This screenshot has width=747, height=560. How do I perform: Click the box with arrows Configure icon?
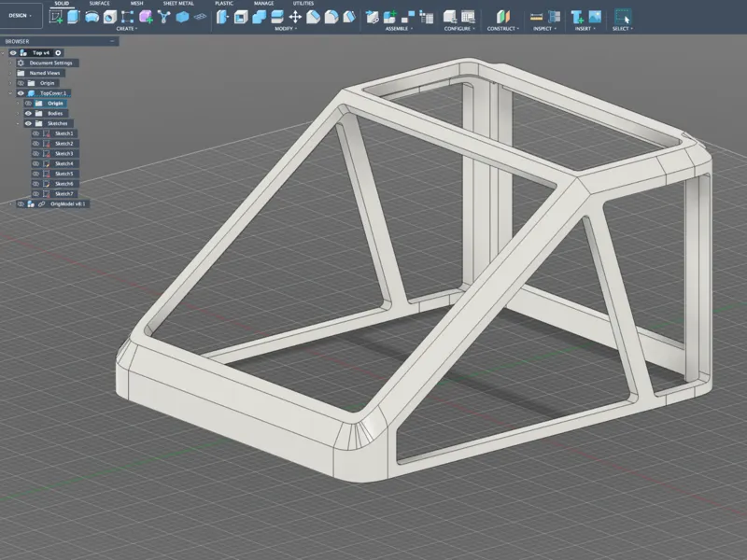pos(450,17)
